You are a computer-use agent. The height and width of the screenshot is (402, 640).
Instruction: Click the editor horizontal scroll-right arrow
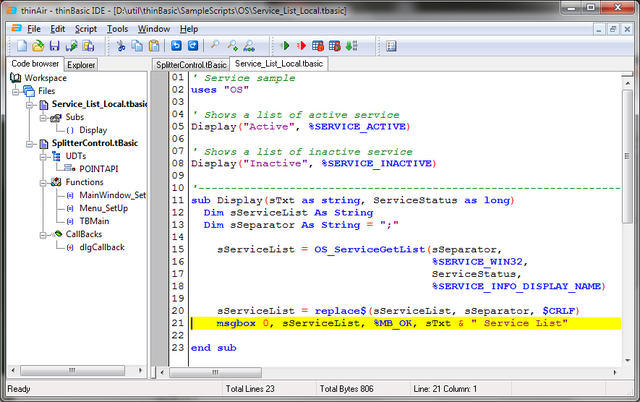[x=615, y=372]
